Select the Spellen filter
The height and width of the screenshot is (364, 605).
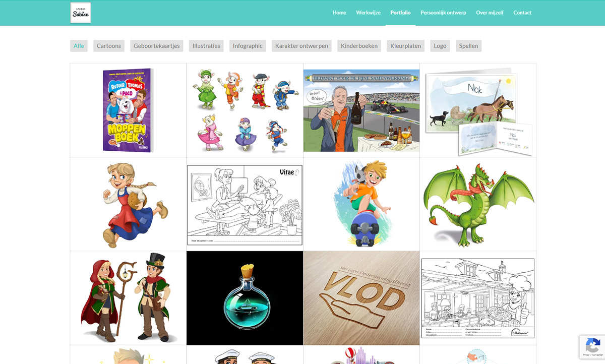point(468,45)
